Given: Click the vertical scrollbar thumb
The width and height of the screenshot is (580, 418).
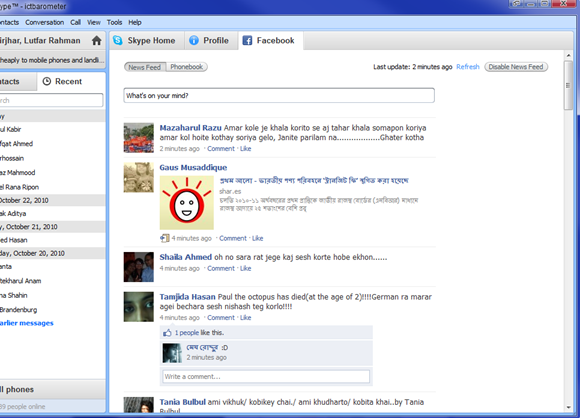Looking at the screenshot, I should (x=568, y=85).
